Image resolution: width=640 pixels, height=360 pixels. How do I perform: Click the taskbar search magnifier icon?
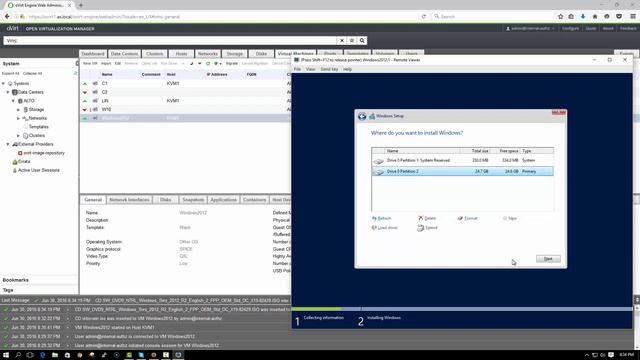pos(18,355)
